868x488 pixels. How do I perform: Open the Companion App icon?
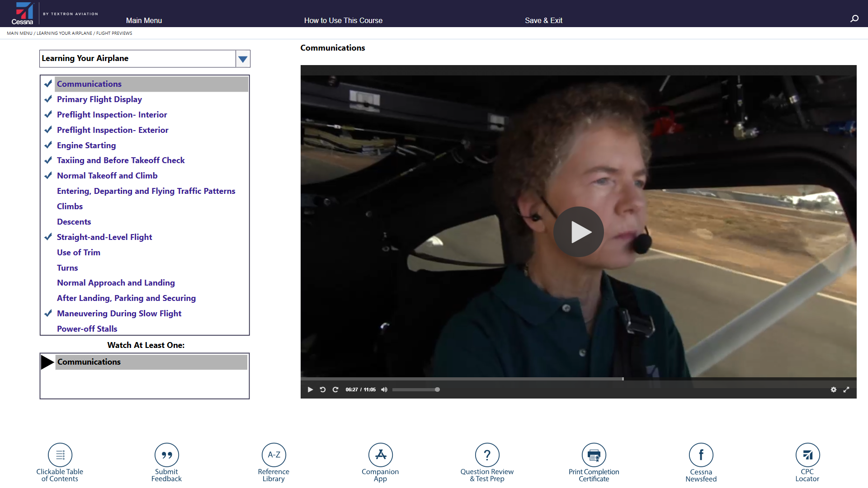(x=381, y=455)
